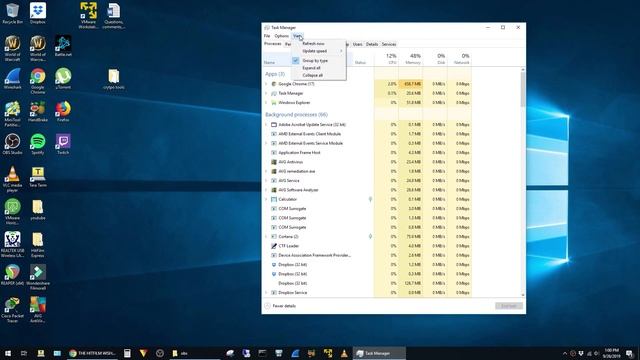Click Fewer details in Task Manager

tap(280, 306)
